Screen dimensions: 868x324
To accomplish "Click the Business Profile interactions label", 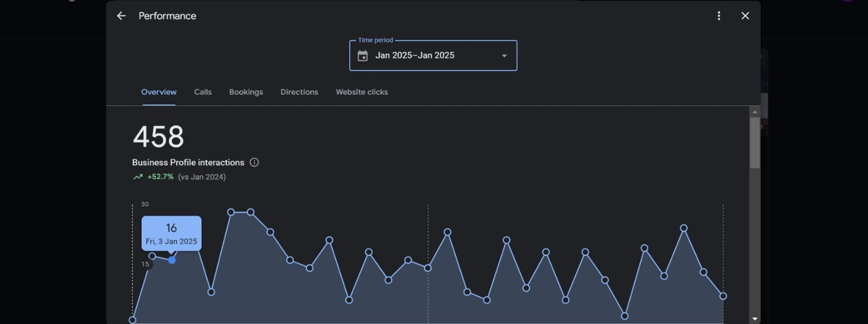I will (x=188, y=162).
